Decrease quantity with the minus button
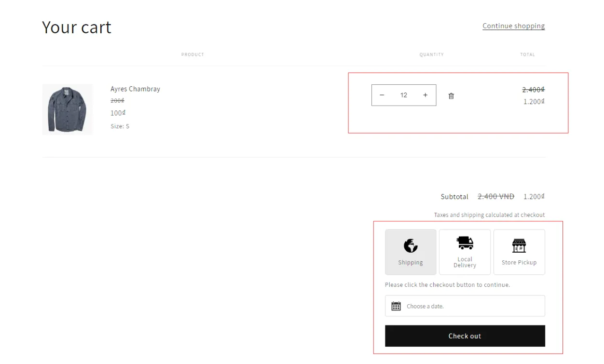Image resolution: width=604 pixels, height=364 pixels. (x=382, y=95)
